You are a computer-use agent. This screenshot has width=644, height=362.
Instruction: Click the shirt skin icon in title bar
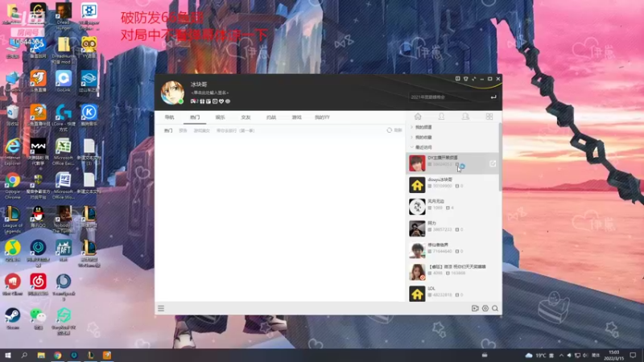point(466,79)
